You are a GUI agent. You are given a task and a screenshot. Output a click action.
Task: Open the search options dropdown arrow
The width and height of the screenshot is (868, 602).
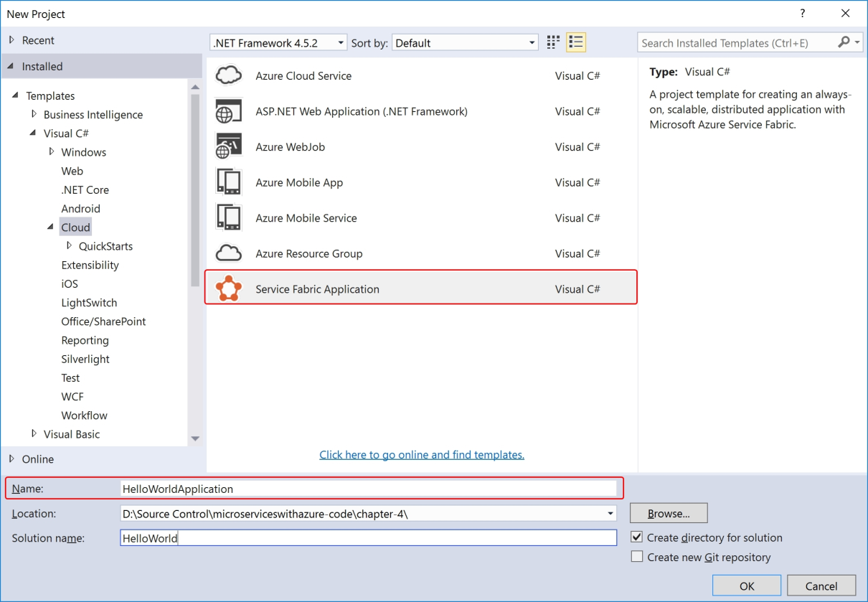(857, 43)
